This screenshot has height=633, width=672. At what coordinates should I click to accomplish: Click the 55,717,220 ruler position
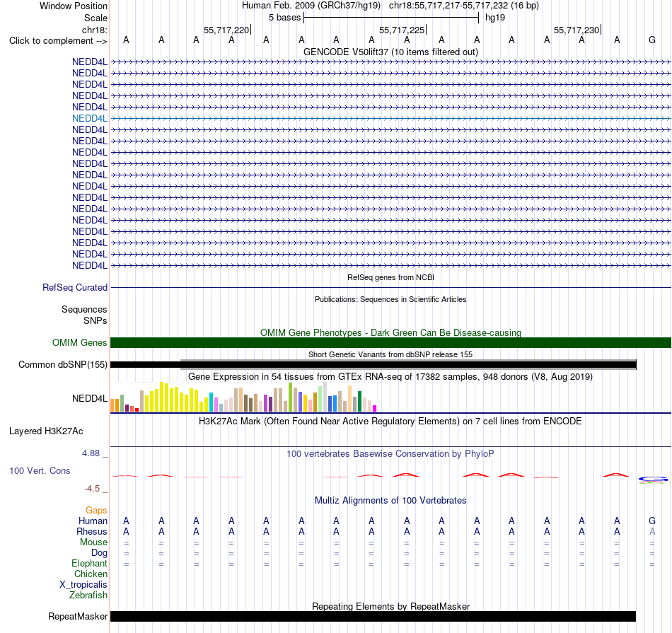226,30
